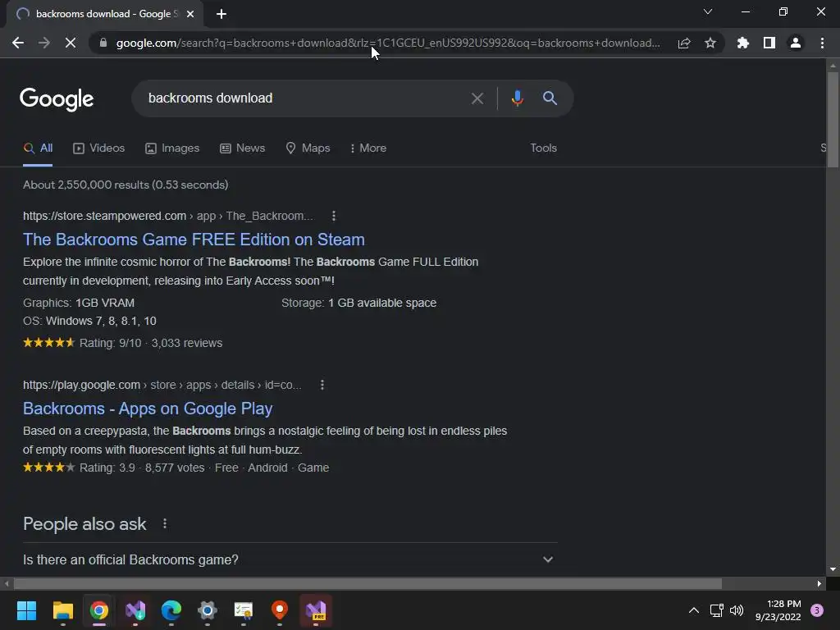The width and height of the screenshot is (840, 630).
Task: Open File Explorer from the taskbar
Action: (63, 610)
